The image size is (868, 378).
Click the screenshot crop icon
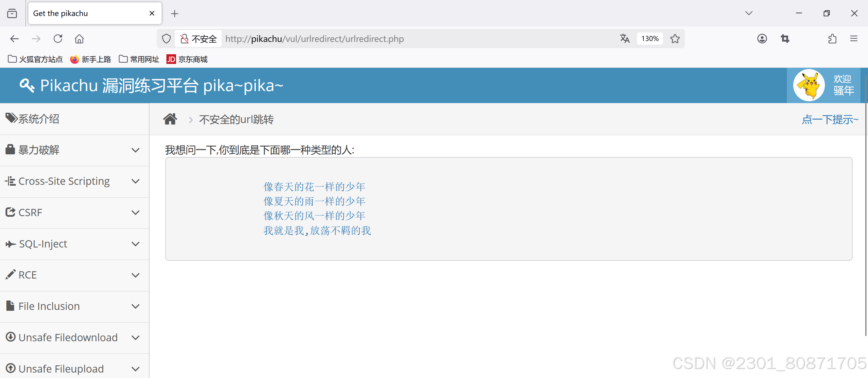coord(785,39)
